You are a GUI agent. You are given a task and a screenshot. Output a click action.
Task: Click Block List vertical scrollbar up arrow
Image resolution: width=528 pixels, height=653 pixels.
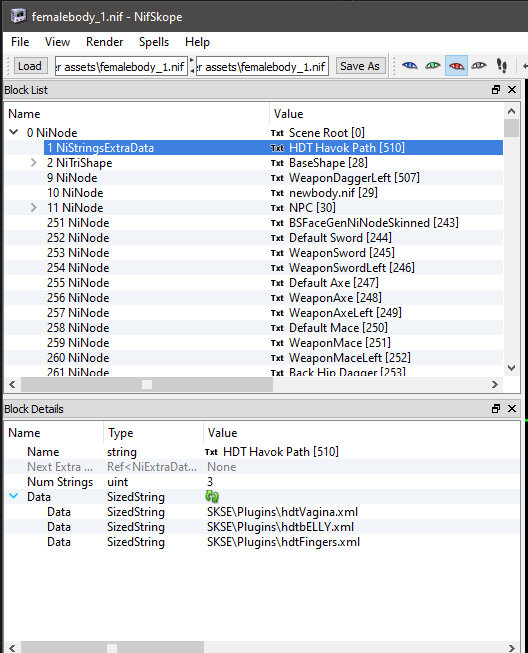511,111
